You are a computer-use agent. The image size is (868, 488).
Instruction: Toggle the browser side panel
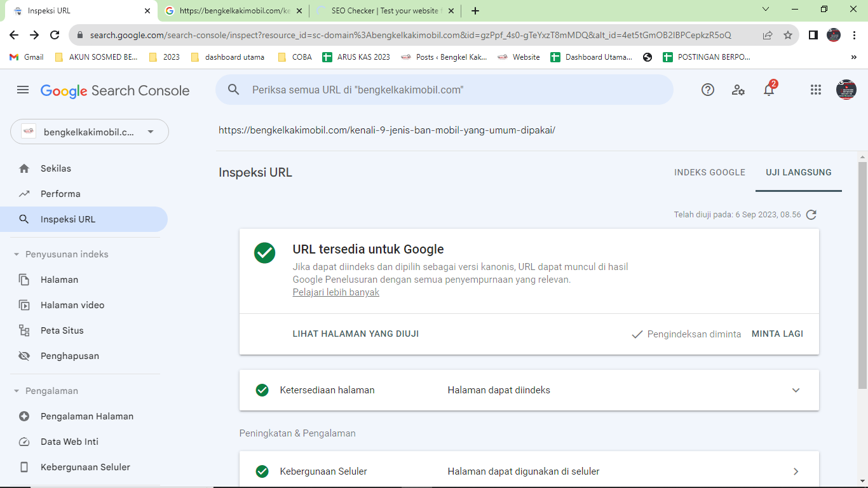coord(813,35)
